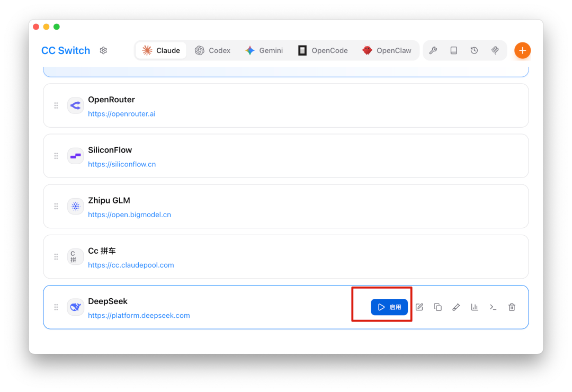Open the https://openrouter.ai link
572x392 pixels.
click(121, 114)
